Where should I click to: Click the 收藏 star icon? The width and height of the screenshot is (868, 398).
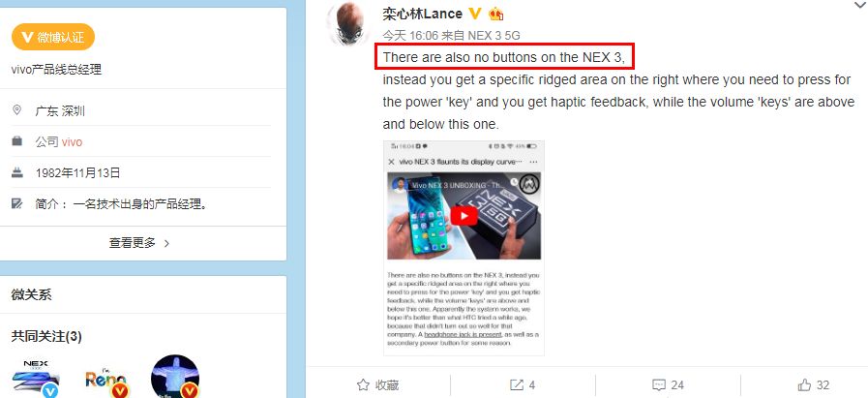pos(363,384)
